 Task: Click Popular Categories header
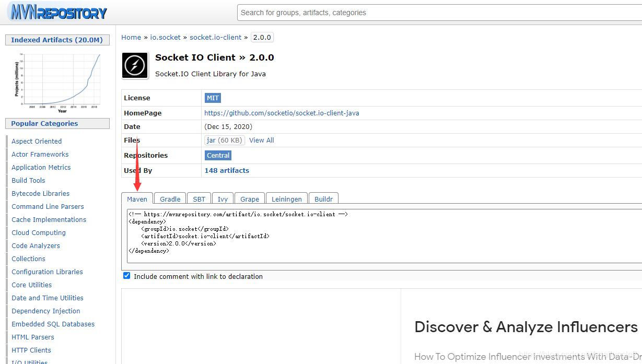(x=57, y=123)
